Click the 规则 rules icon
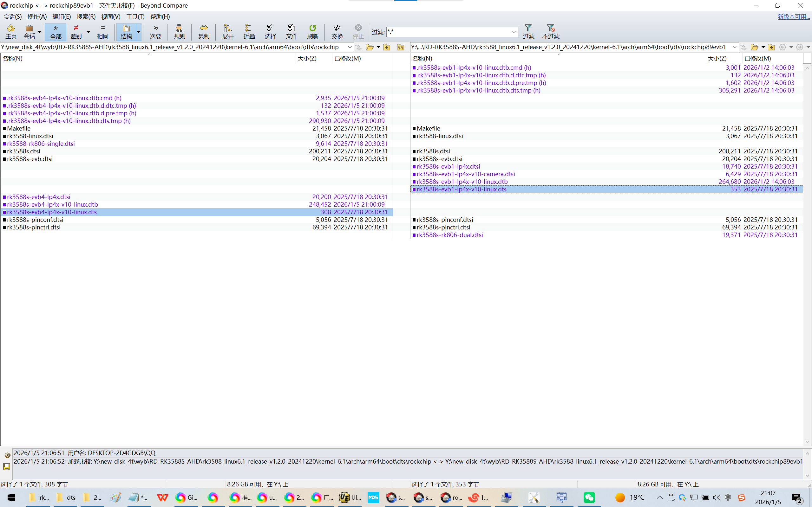The image size is (812, 507). [x=179, y=31]
